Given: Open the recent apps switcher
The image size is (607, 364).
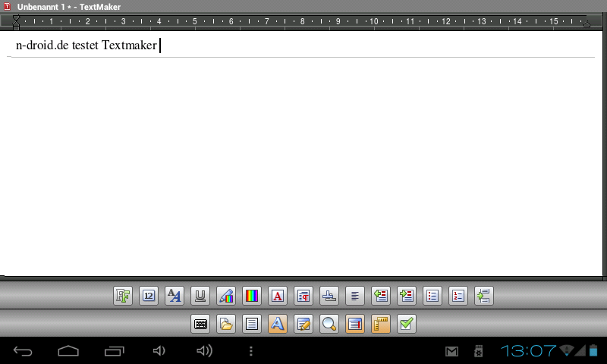Looking at the screenshot, I should [115, 351].
